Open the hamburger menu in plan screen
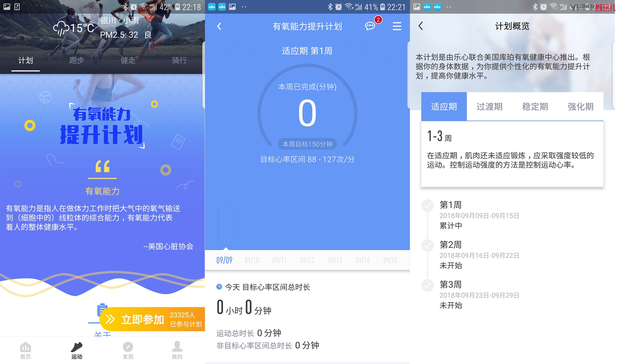 [397, 26]
